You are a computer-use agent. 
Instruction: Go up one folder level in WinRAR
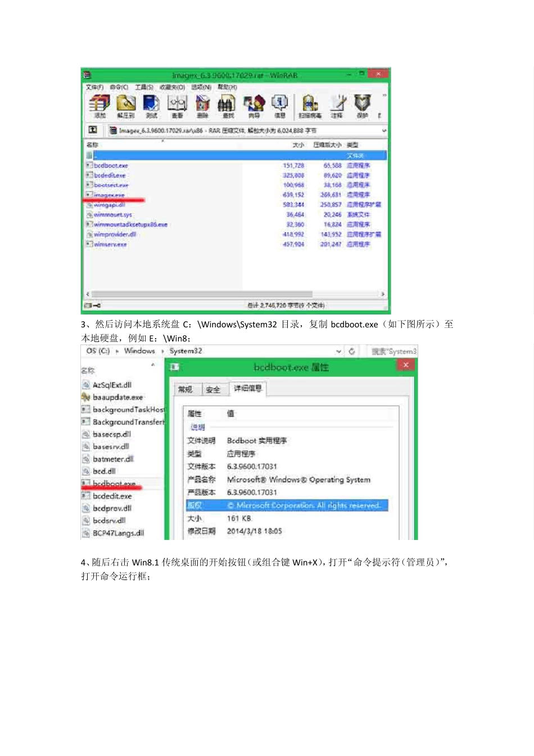tap(93, 130)
